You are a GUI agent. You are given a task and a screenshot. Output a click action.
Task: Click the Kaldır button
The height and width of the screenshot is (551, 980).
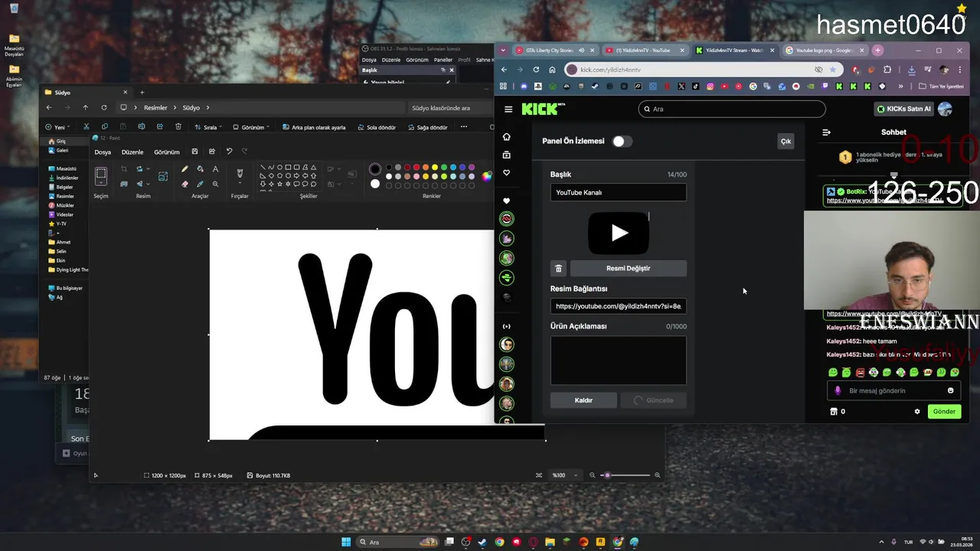point(583,400)
